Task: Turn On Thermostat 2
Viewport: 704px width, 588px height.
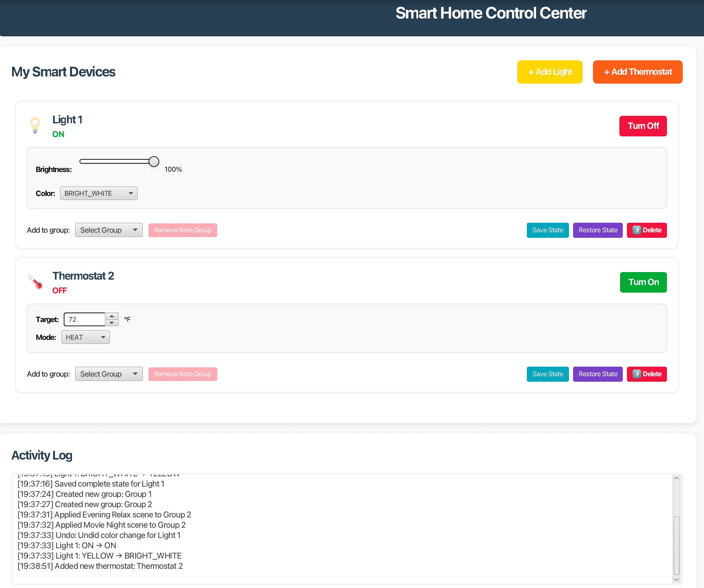Action: (643, 282)
